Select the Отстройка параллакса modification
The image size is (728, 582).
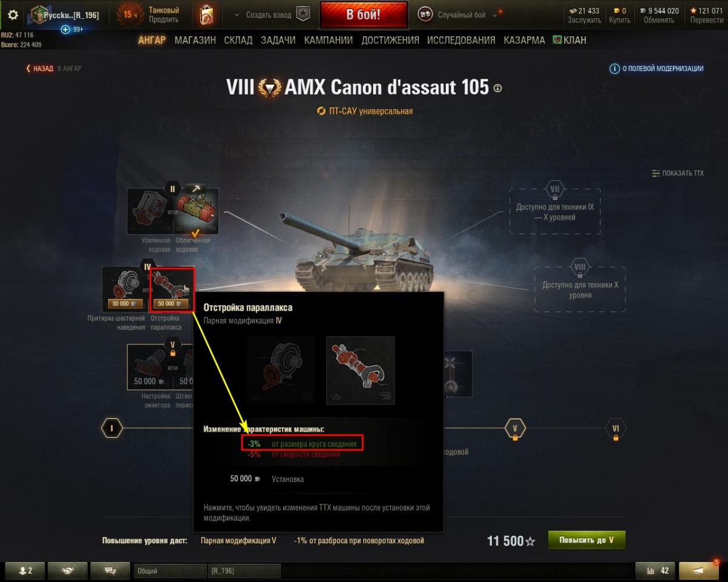[x=172, y=289]
